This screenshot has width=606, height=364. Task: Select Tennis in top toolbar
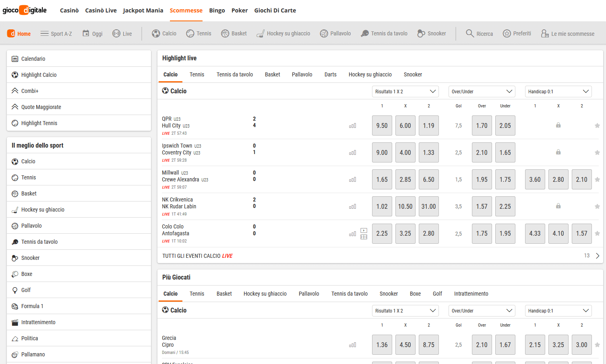point(199,33)
